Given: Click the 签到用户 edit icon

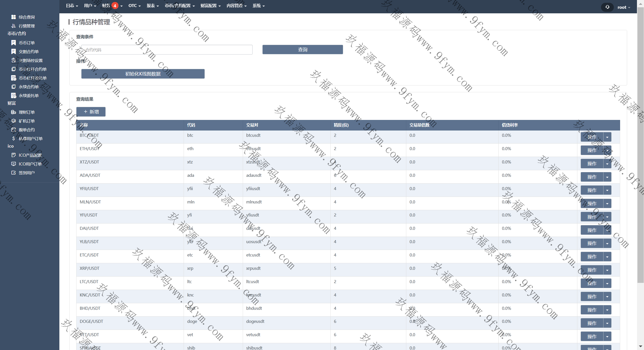Looking at the screenshot, I should coord(14,173).
